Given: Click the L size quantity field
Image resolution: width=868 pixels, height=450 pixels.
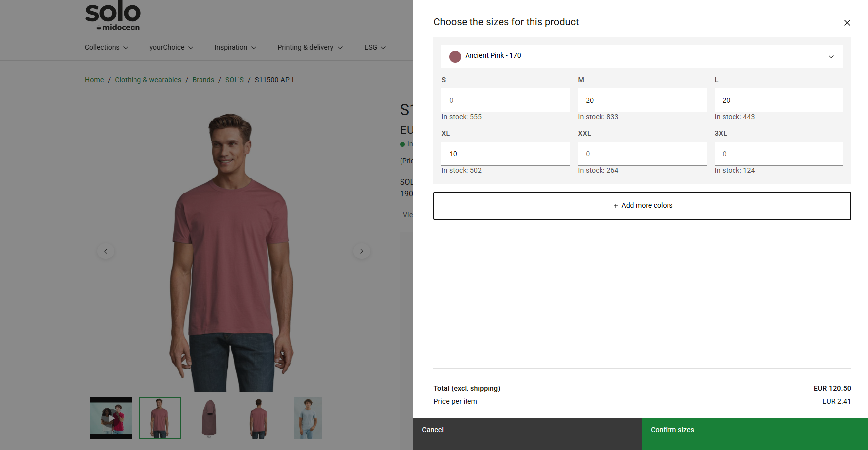Looking at the screenshot, I should coord(779,100).
